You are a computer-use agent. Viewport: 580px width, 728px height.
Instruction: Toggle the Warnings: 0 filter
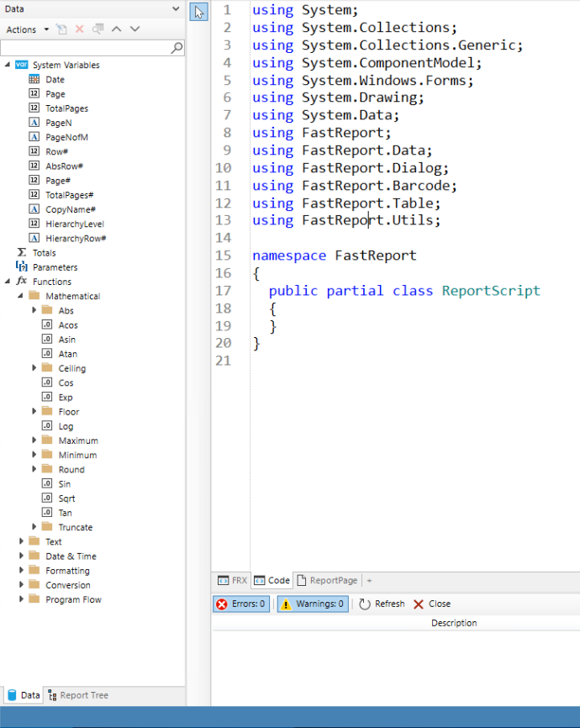(x=312, y=604)
